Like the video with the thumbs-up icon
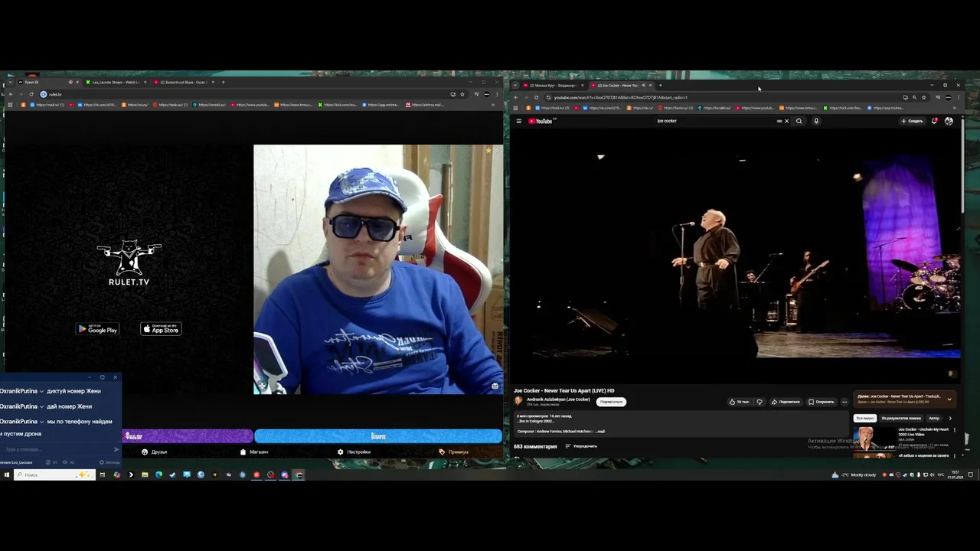Image resolution: width=980 pixels, height=551 pixels. coord(739,402)
